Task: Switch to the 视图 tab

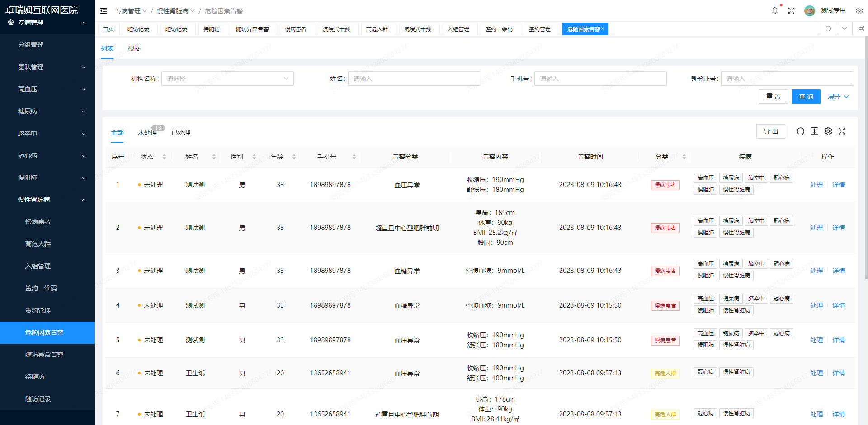Action: click(134, 48)
